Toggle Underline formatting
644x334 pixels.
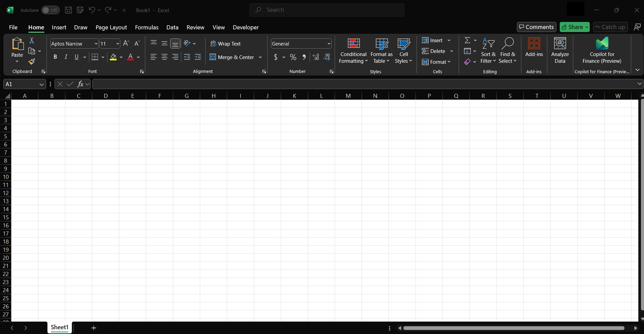pos(77,57)
